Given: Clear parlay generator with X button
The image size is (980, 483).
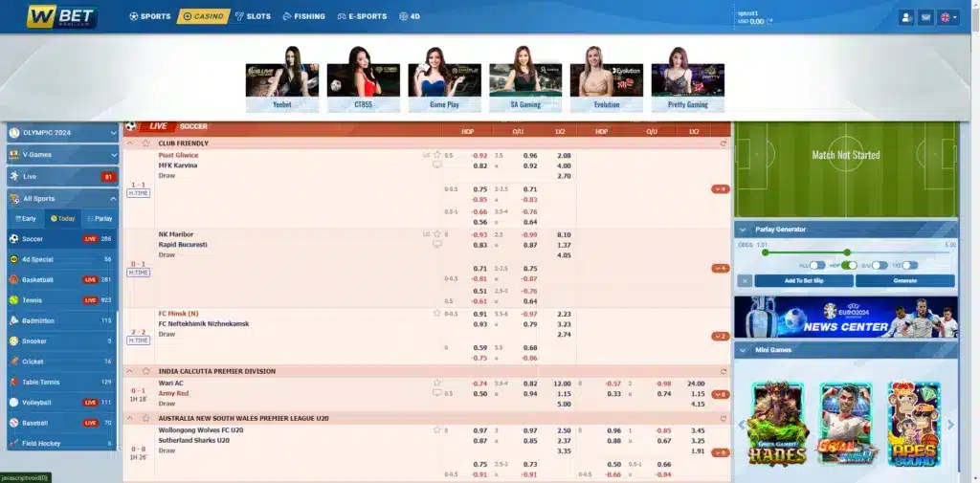Looking at the screenshot, I should pos(745,280).
